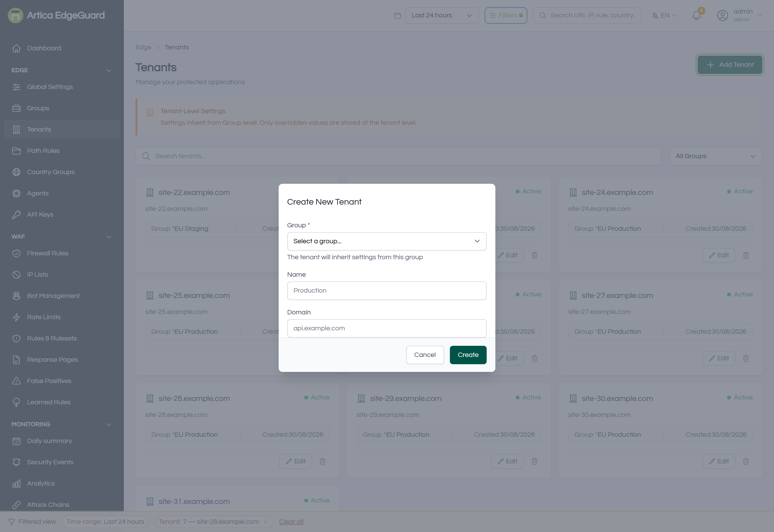Click the building icon for site-22.example.com
774x532 pixels.
[150, 193]
